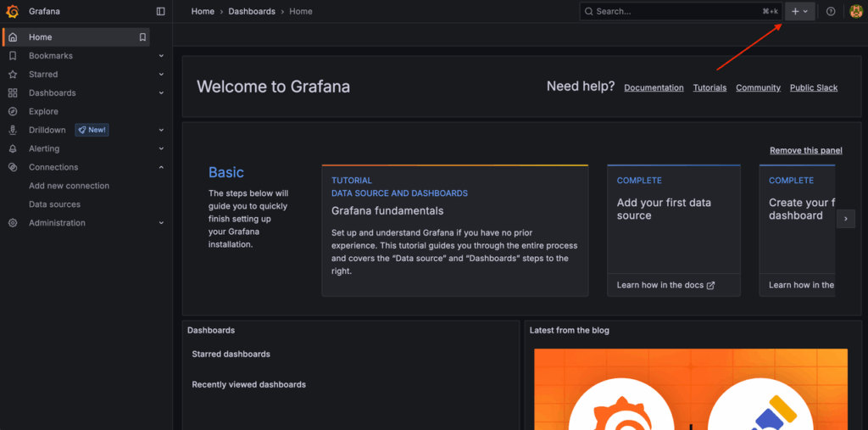
Task: Open Drilldown in the sidebar
Action: pyautogui.click(x=47, y=131)
